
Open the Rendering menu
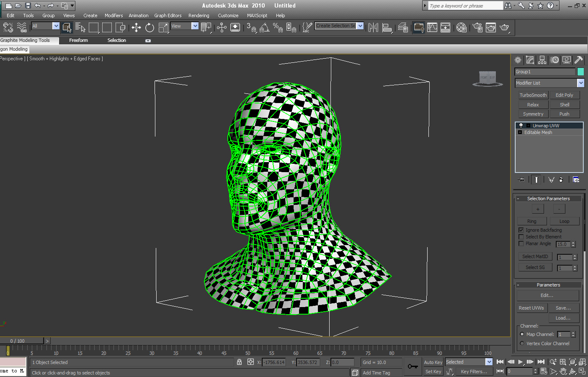coord(199,15)
